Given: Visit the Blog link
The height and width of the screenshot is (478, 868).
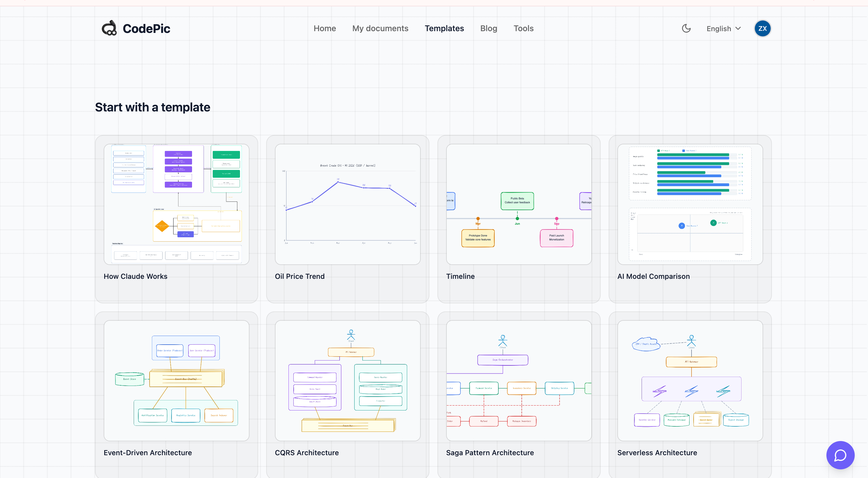Looking at the screenshot, I should point(489,28).
